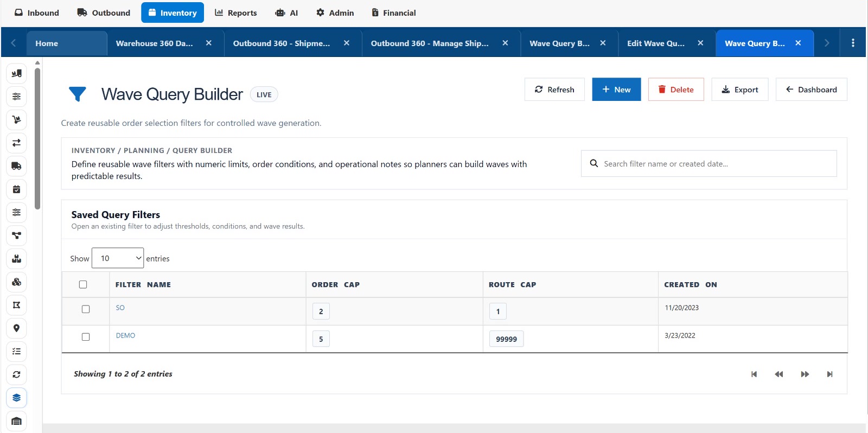This screenshot has height=433, width=868.
Task: Open the Show entries dropdown
Action: 118,258
